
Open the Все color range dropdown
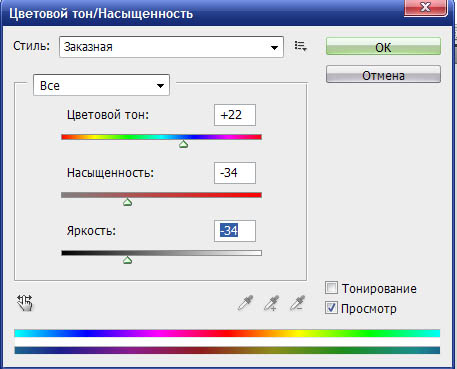101,85
